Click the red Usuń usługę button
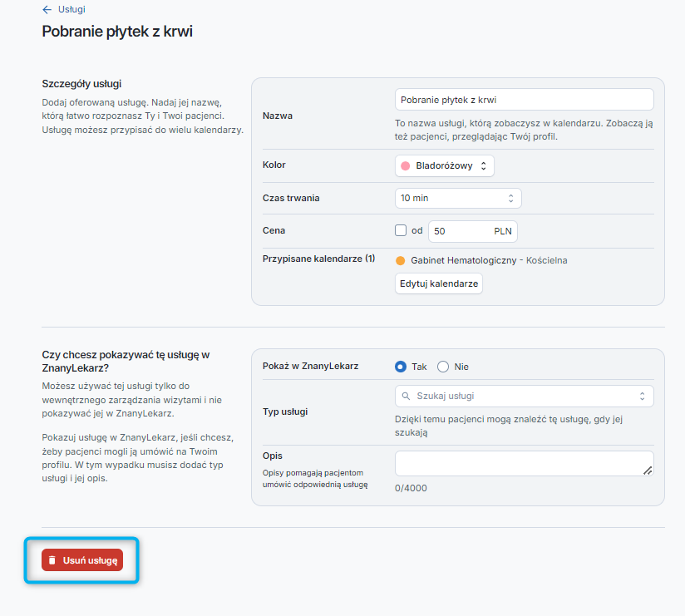This screenshot has height=616, width=685. [x=81, y=560]
